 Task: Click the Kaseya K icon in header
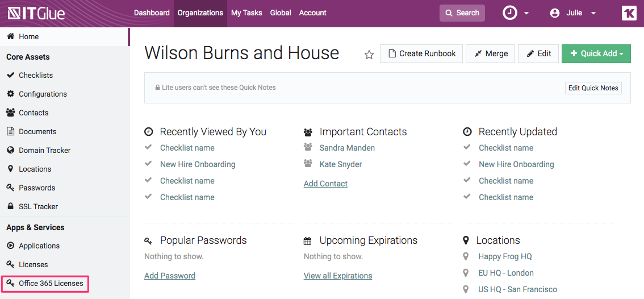[629, 13]
